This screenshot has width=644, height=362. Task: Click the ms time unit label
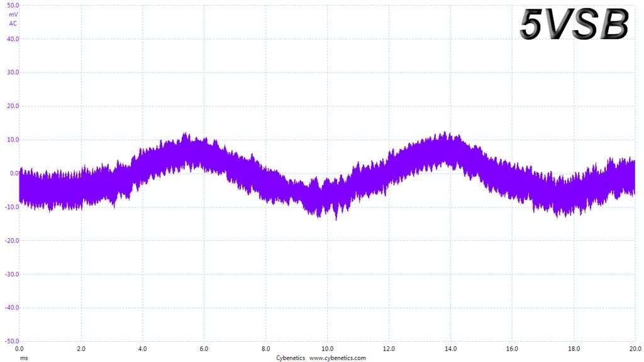(25, 358)
